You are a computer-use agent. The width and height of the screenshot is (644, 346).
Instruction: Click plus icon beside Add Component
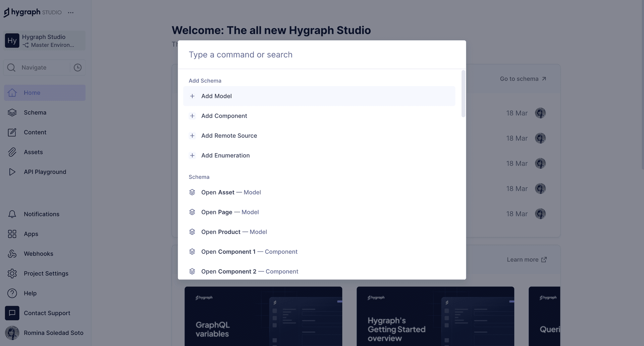192,116
